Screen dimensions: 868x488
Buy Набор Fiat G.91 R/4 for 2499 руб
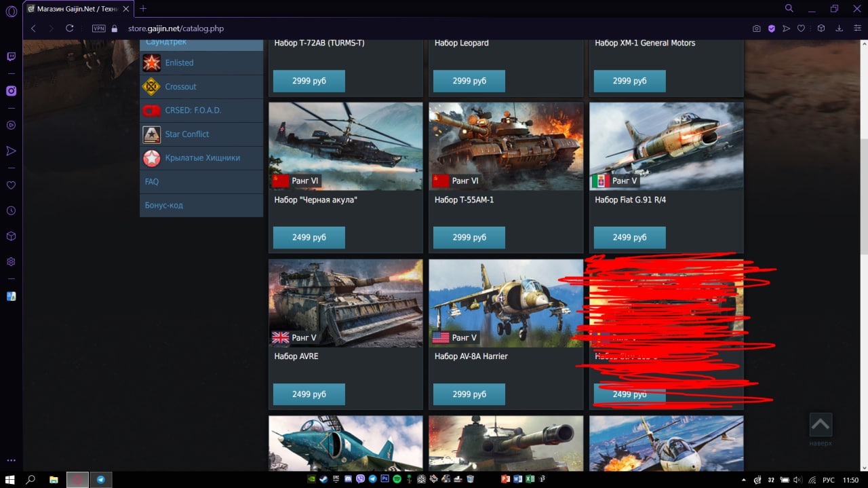tap(630, 238)
